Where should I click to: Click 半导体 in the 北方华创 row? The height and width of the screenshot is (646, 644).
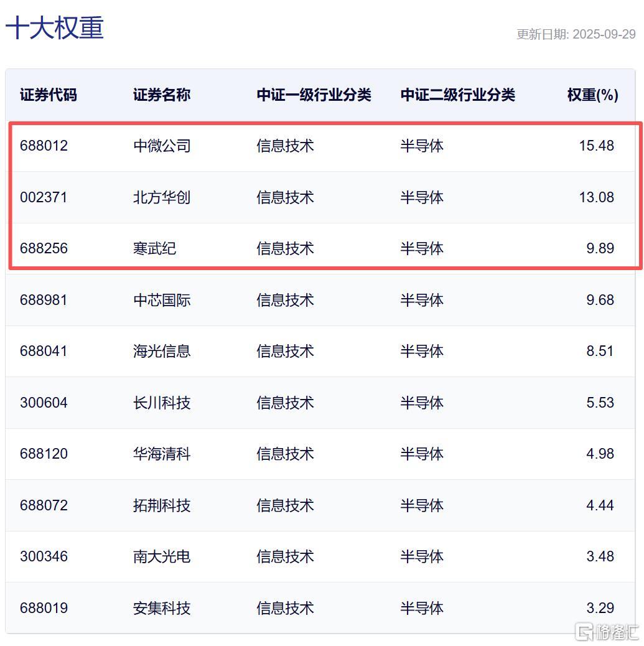click(x=422, y=197)
